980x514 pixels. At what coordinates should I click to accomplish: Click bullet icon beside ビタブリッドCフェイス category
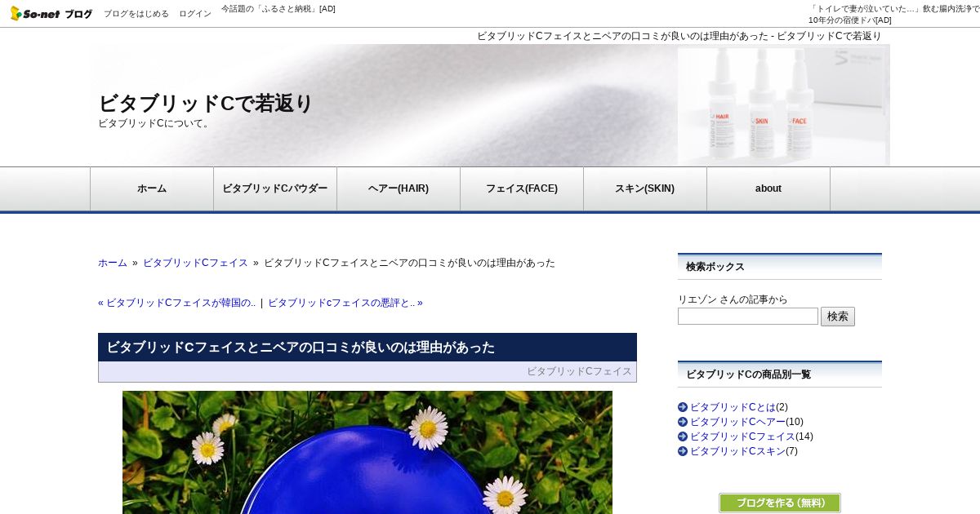[x=683, y=436]
